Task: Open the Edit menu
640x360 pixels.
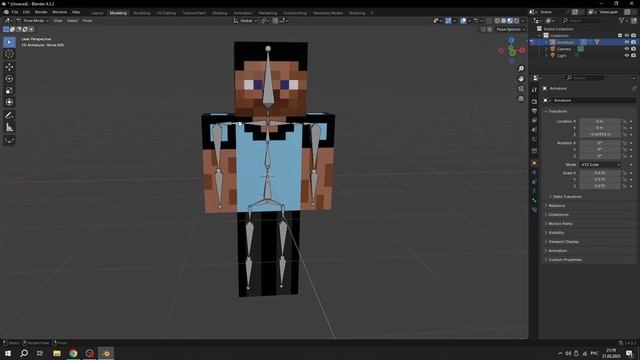Action: 26,12
